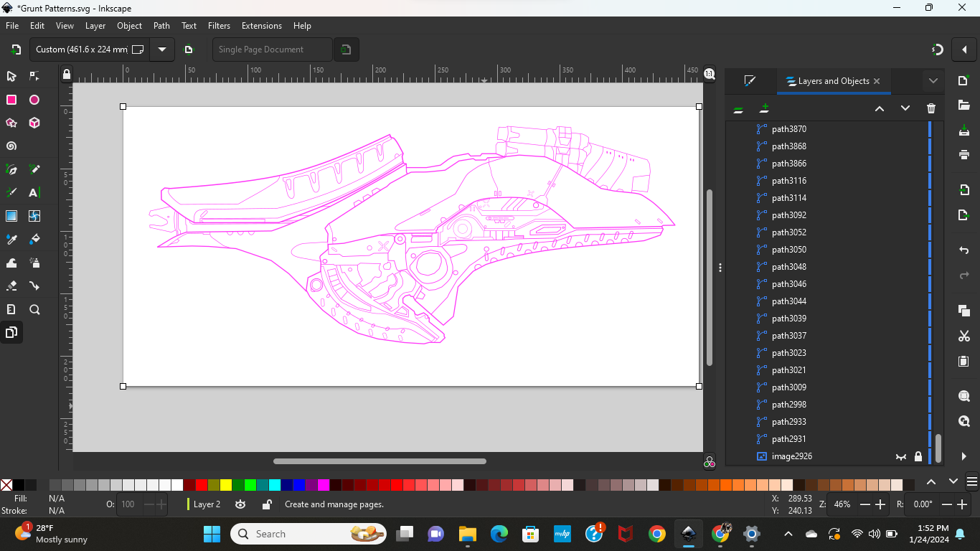
Task: Select the Text tool
Action: point(34,192)
